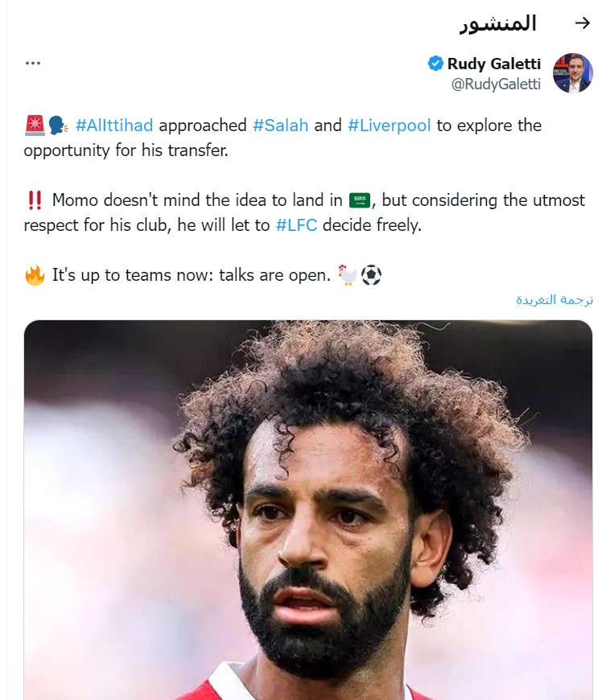Viewport: 602px width, 700px height.
Task: Open the Rudy Galetti display name
Action: click(494, 64)
